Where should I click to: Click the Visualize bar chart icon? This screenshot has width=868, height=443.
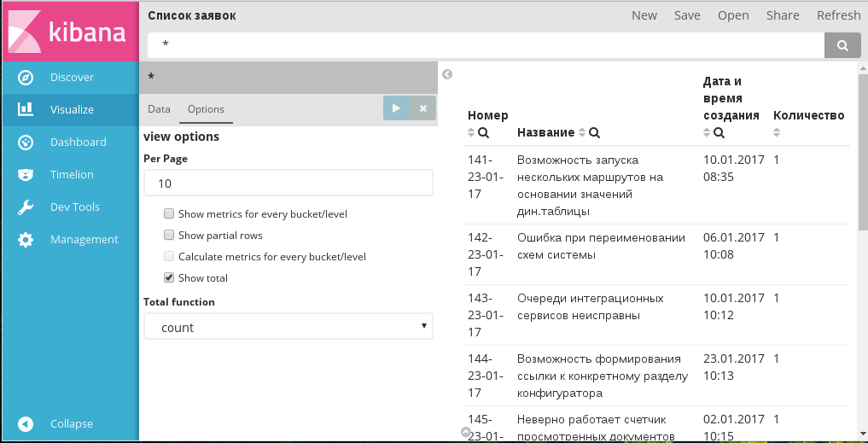[x=26, y=109]
